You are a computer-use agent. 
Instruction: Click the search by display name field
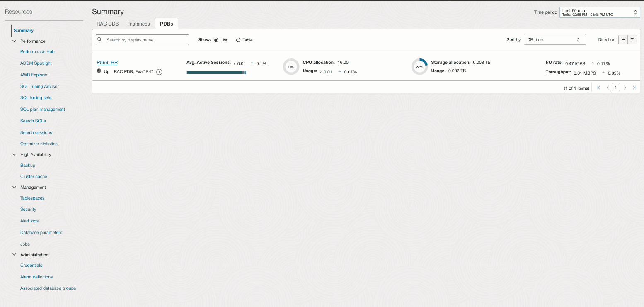coord(142,40)
